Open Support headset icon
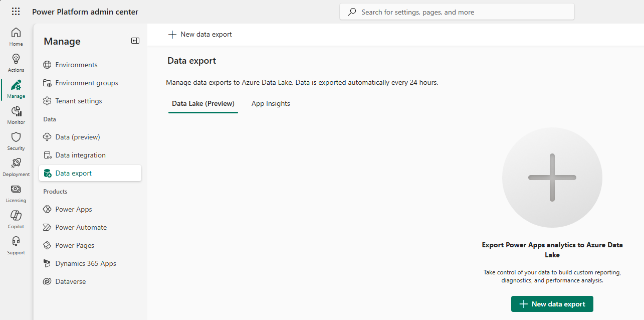This screenshot has width=644, height=320. coord(16,245)
